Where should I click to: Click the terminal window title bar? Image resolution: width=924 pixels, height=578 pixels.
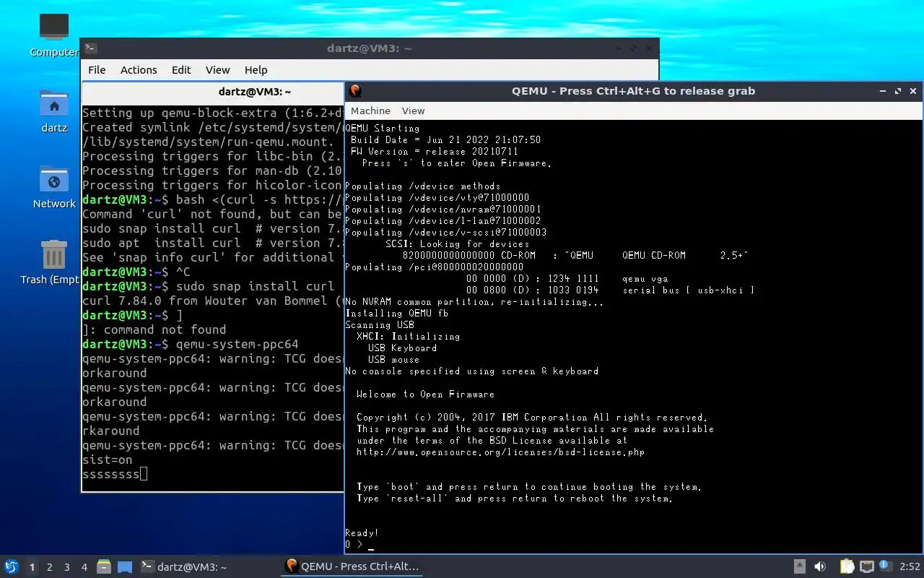[x=370, y=48]
